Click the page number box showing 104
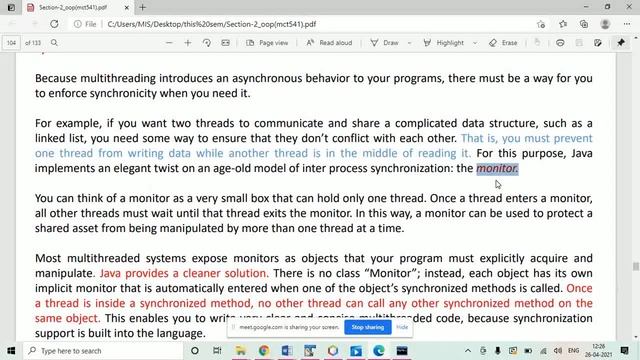Screen dimensions: 640x360 point(11,42)
